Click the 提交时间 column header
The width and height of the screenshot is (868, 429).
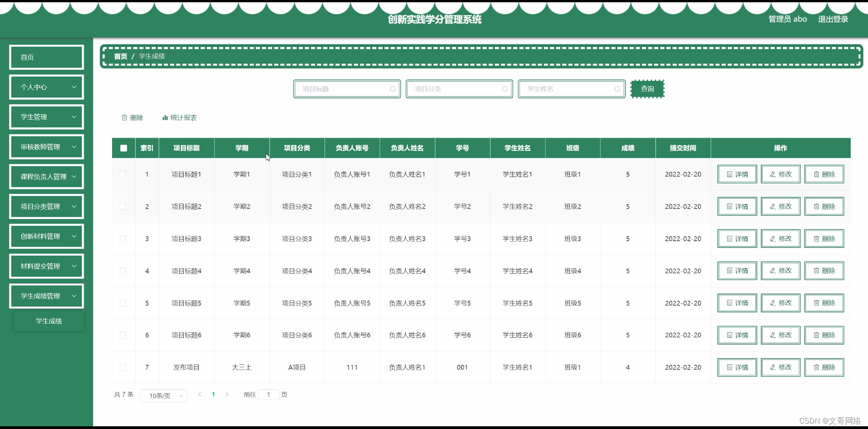pos(683,148)
